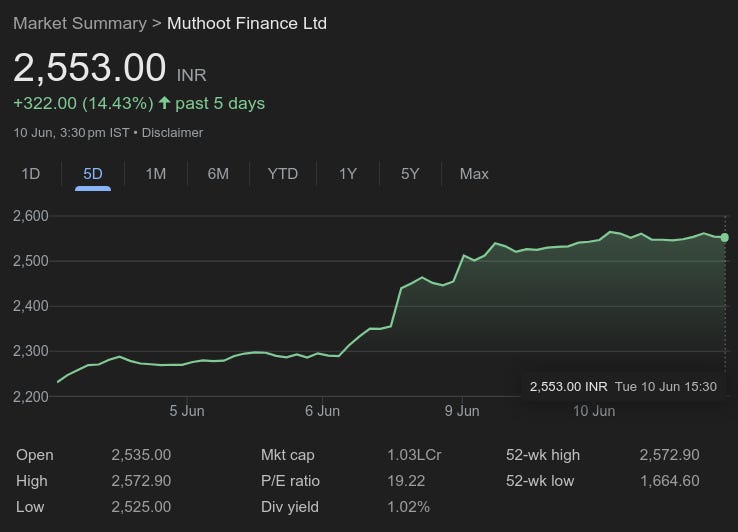Image resolution: width=738 pixels, height=532 pixels.
Task: Open the 1Y range tab
Action: point(348,174)
